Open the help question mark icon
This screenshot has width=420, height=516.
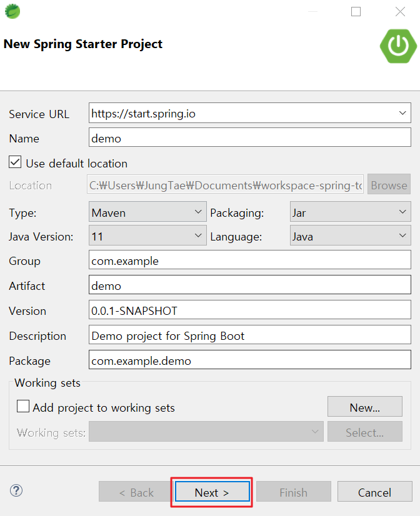click(x=16, y=490)
